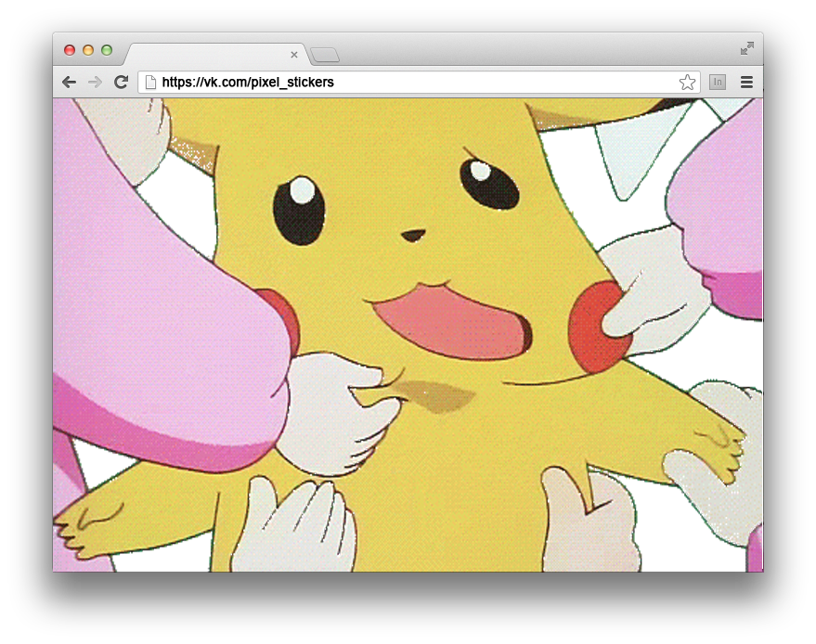Click the forward navigation arrow
816x644 pixels.
click(95, 83)
